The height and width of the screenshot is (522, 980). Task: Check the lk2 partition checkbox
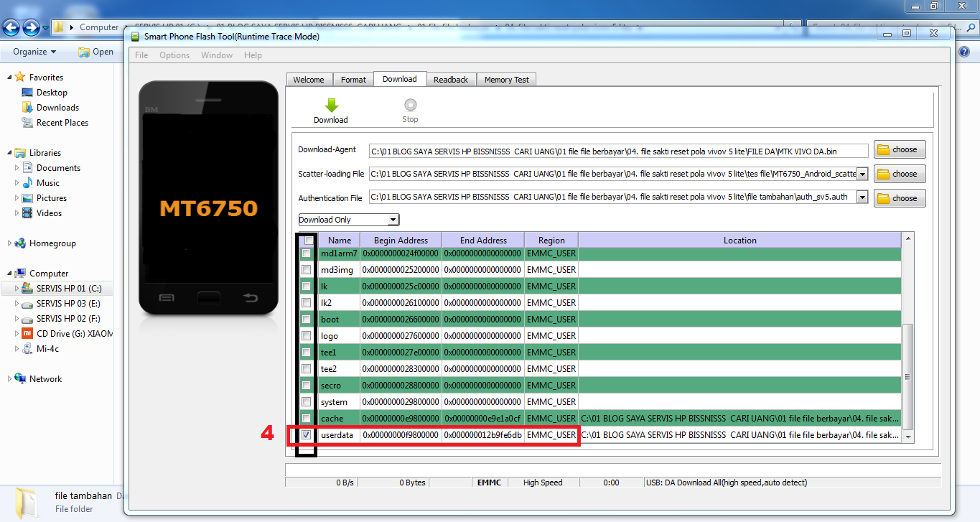306,303
